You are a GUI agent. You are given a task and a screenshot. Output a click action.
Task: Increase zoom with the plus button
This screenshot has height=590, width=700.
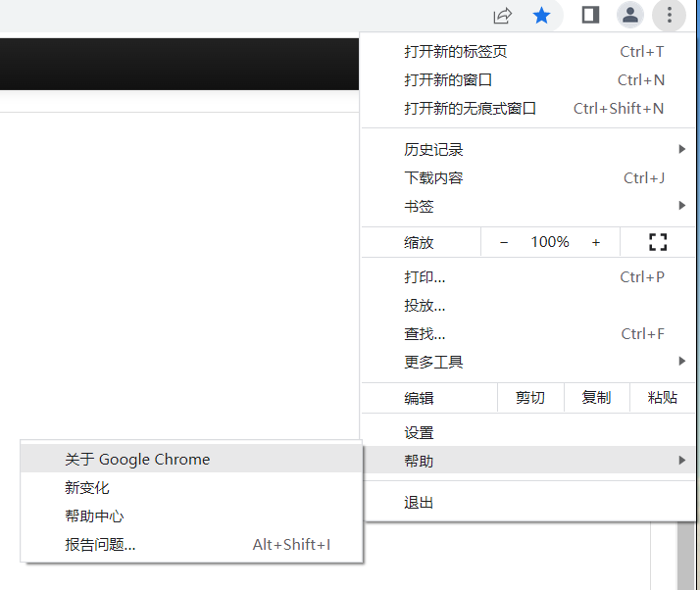point(595,242)
